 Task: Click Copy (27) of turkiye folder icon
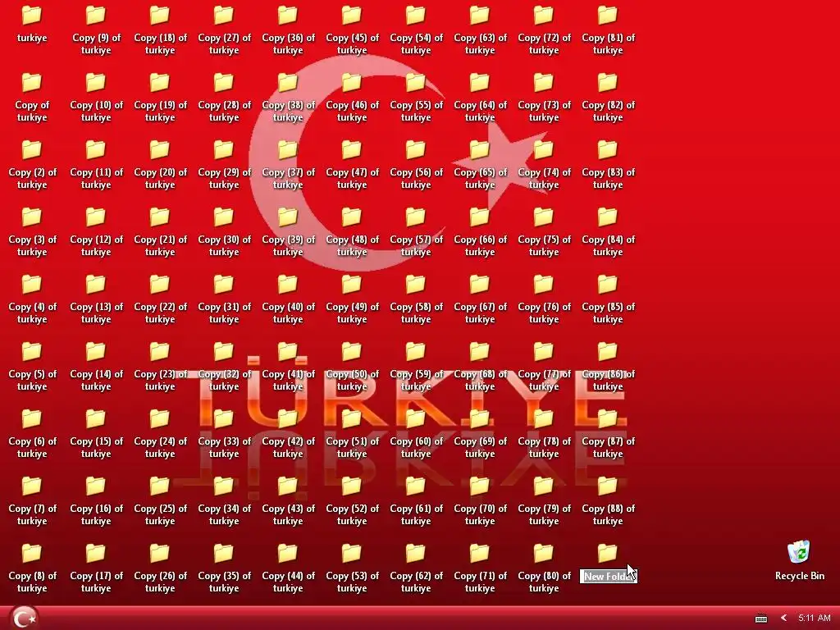pyautogui.click(x=224, y=15)
